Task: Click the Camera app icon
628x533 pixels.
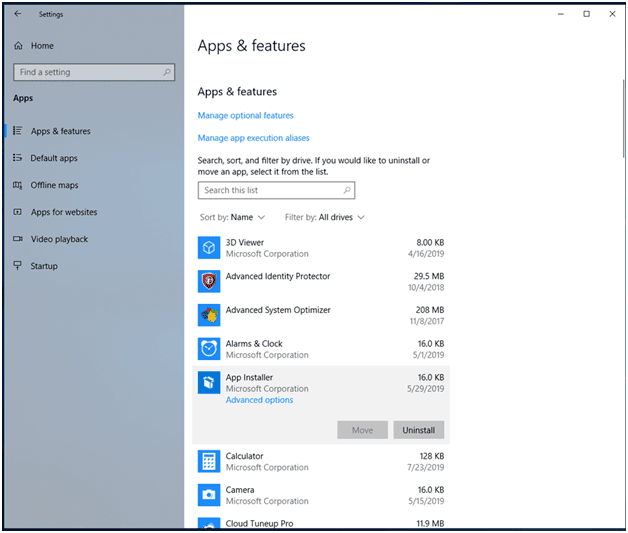Action: point(209,495)
